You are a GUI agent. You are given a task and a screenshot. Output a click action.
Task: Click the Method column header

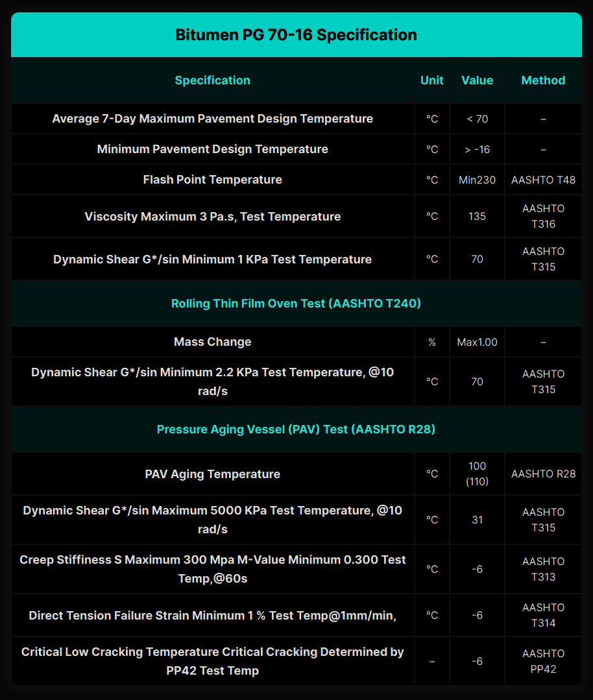click(543, 80)
